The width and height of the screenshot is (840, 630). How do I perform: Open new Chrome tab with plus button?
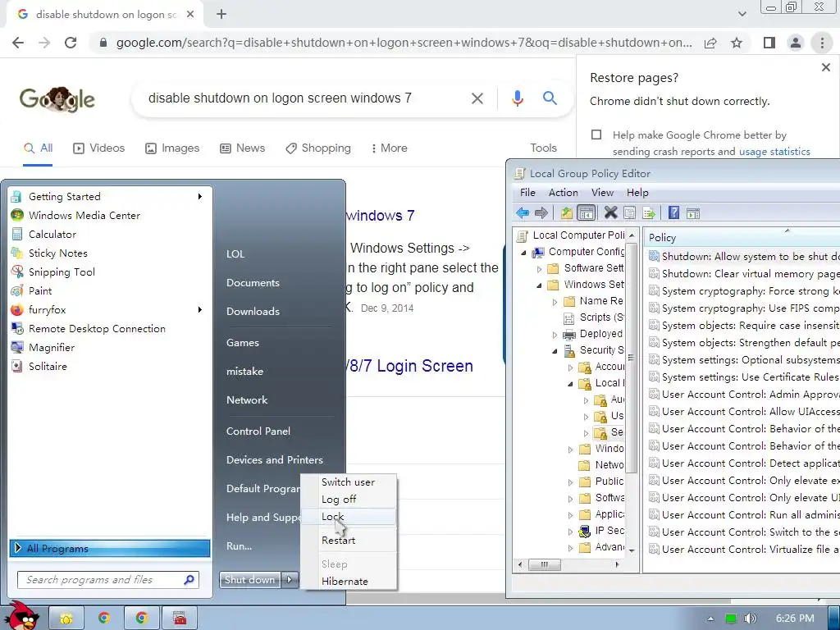pos(221,15)
